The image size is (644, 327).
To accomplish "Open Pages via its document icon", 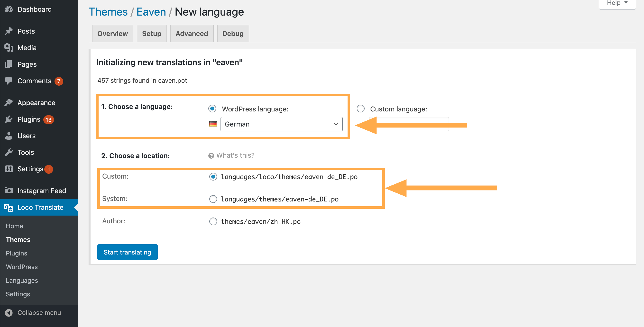I will (x=9, y=64).
